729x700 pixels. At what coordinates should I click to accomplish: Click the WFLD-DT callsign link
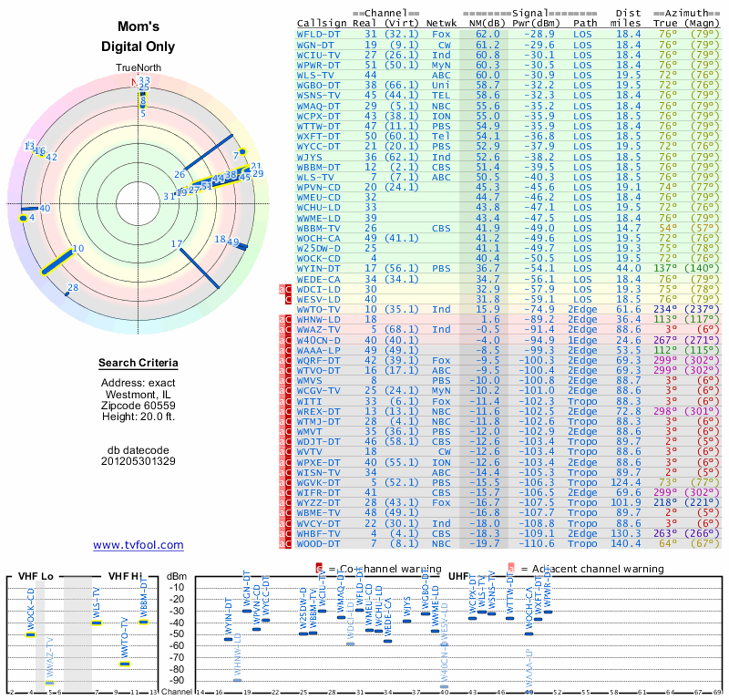pos(318,35)
